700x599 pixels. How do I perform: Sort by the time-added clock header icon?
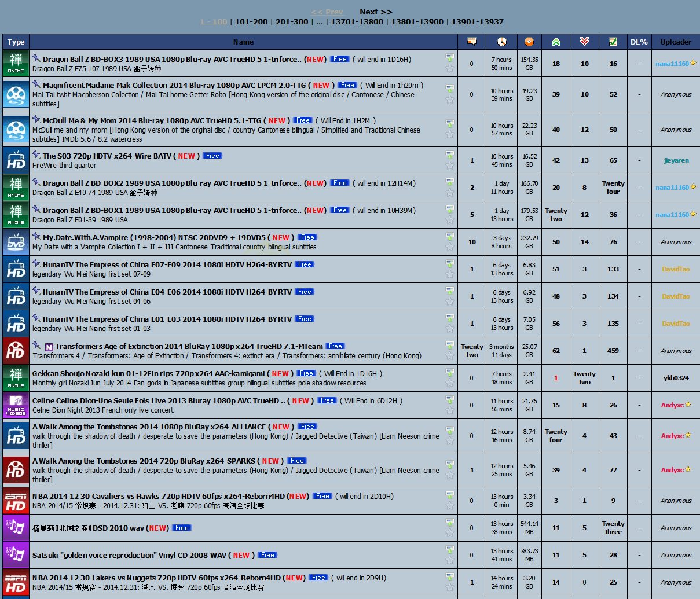point(501,42)
